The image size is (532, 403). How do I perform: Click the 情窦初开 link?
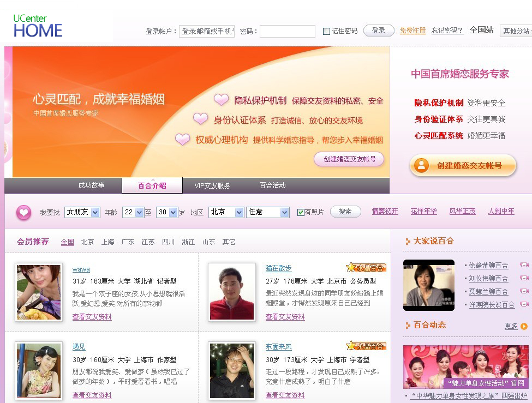385,211
